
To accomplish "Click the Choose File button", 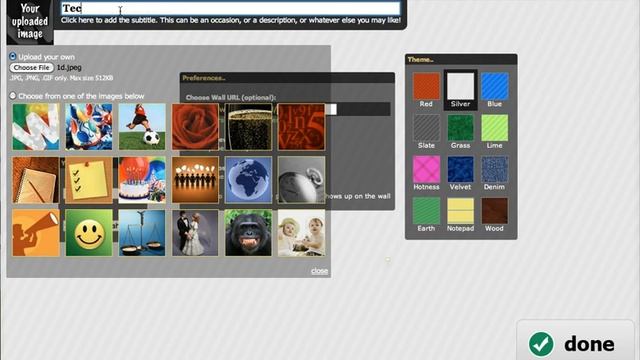I will [32, 67].
